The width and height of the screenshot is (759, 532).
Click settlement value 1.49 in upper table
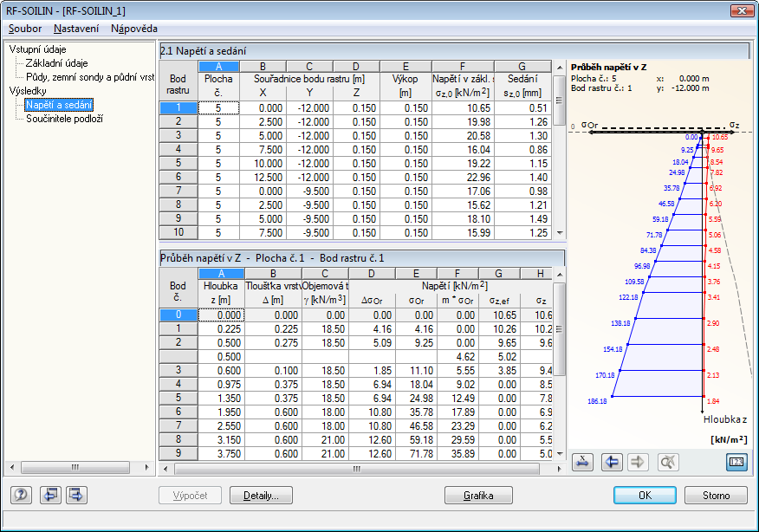[522, 219]
